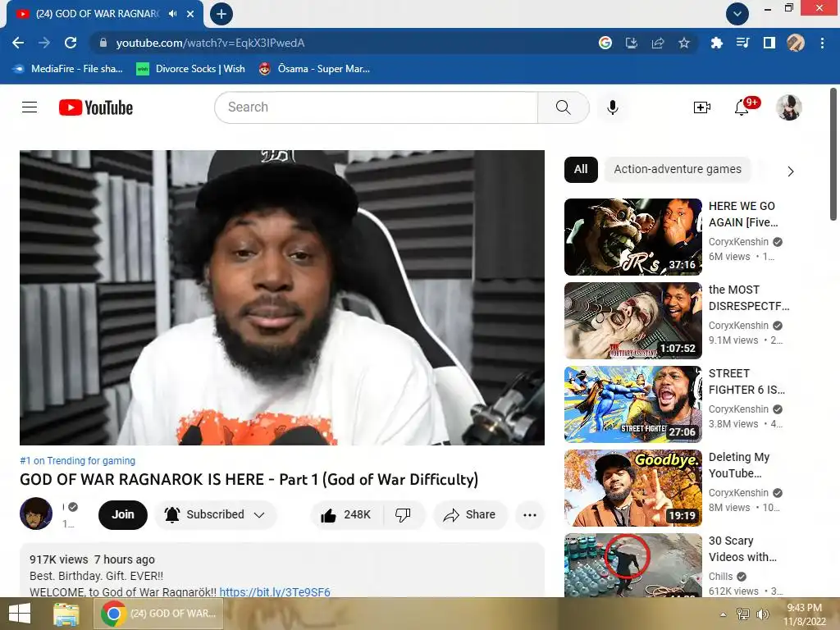Open the YouTube hamburger guide menu
Image resolution: width=840 pixels, height=630 pixels.
(x=30, y=107)
